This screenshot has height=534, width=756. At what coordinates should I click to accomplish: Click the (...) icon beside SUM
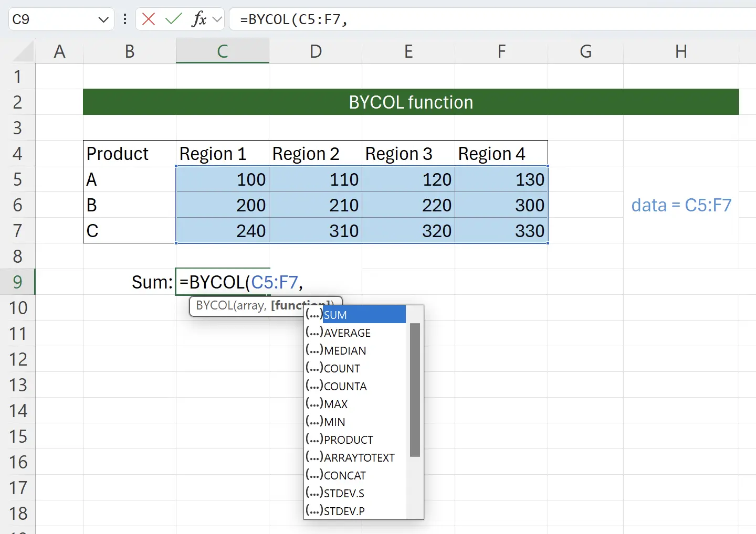pyautogui.click(x=314, y=314)
